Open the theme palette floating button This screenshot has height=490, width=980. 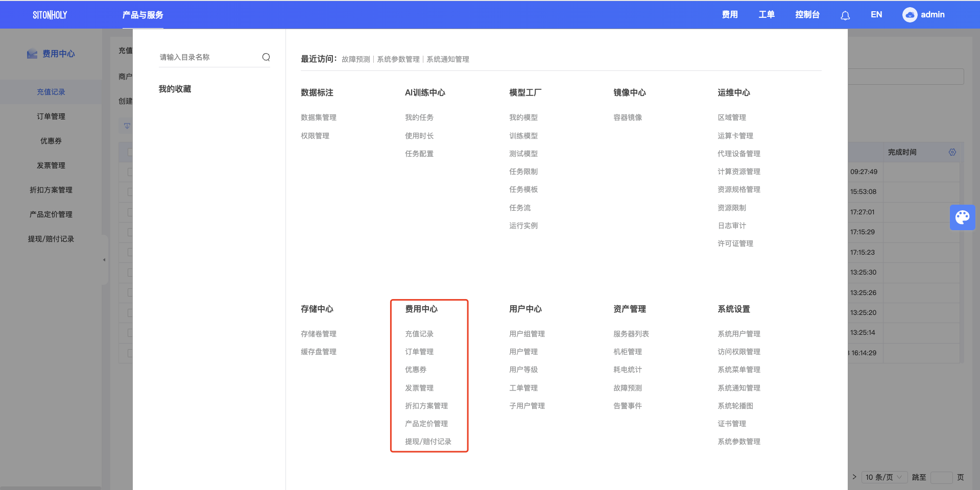coord(963,217)
